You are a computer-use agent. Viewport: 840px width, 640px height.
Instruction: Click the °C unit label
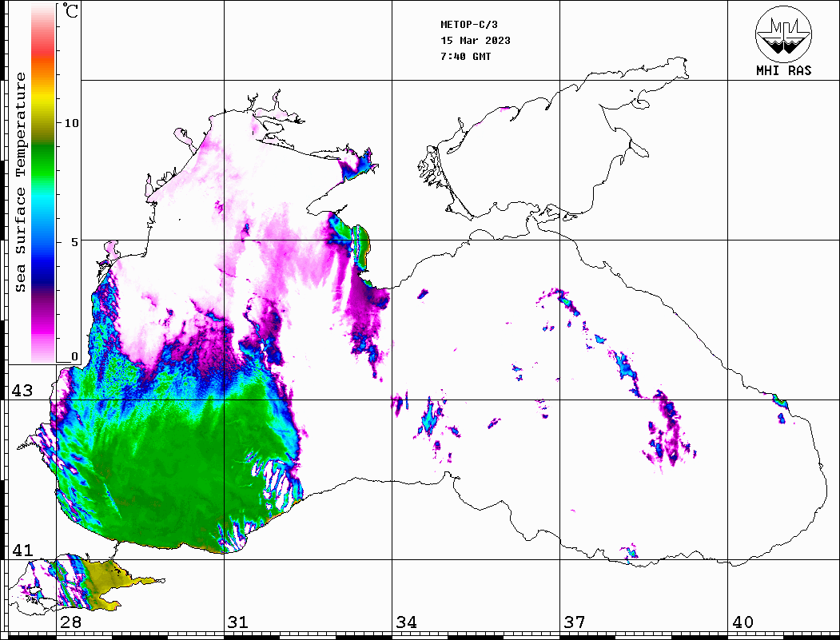(x=70, y=10)
